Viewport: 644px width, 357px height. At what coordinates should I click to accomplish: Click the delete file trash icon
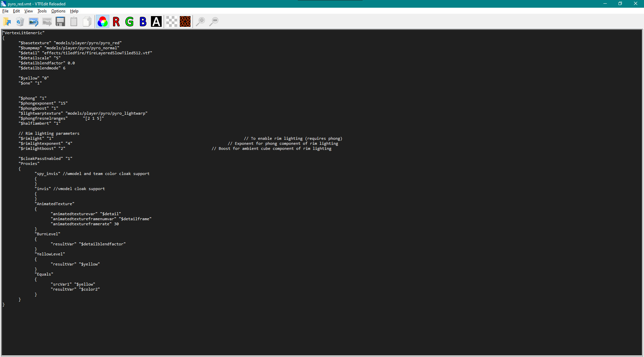(x=20, y=21)
